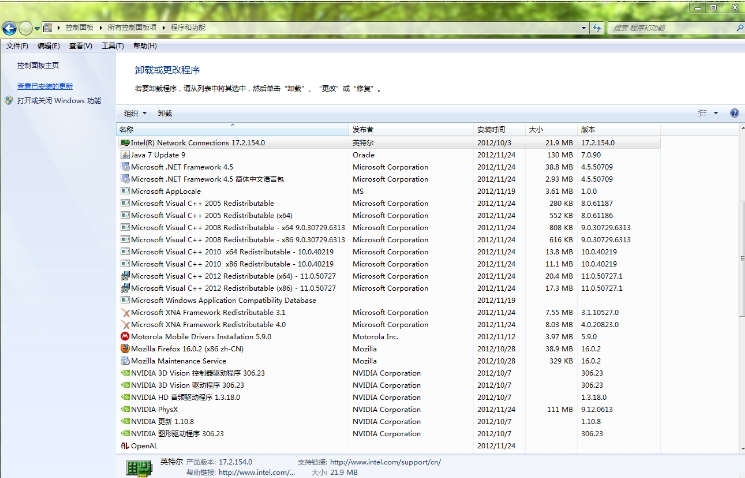Click the XNA Framework Redistributable 3.1 icon
The image size is (745, 478).
(125, 313)
